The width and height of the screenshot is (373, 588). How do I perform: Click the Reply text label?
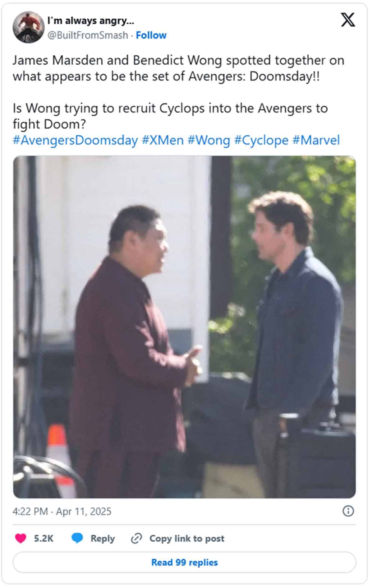click(x=103, y=539)
